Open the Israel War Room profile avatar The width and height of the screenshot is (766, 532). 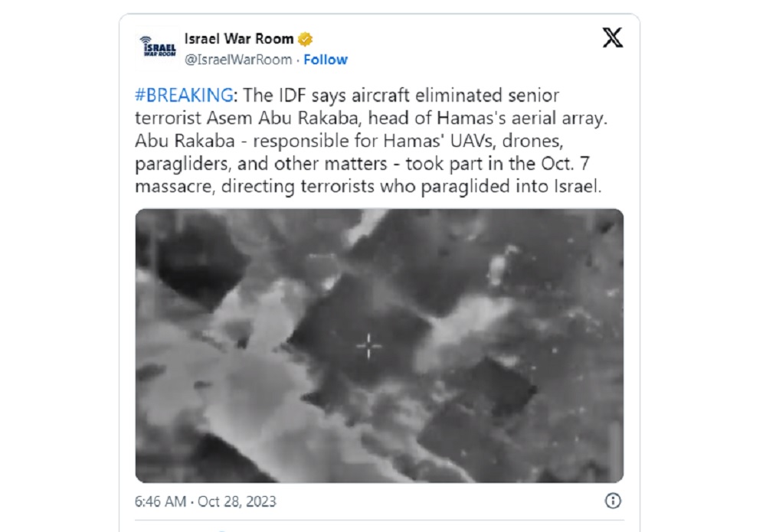click(157, 47)
